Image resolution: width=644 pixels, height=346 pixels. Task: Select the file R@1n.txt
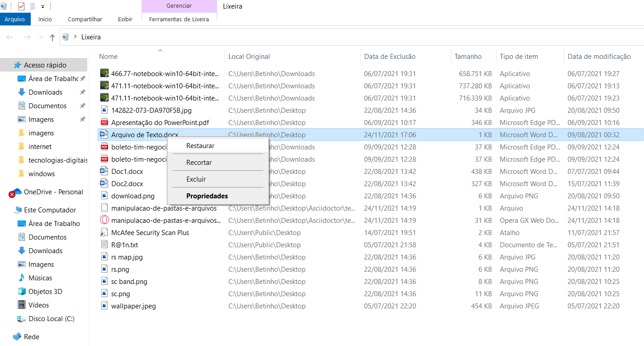point(125,245)
